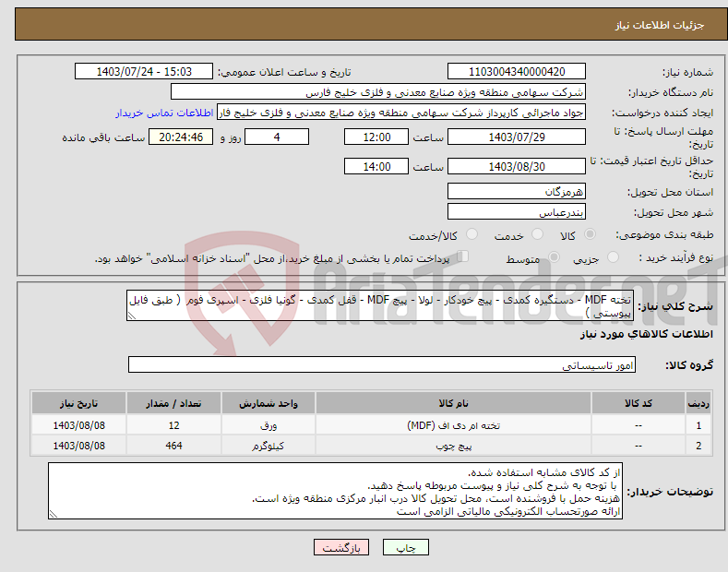Click the resize handle of description textarea
Image resolution: width=728 pixels, height=572 pixels.
pyautogui.click(x=132, y=316)
